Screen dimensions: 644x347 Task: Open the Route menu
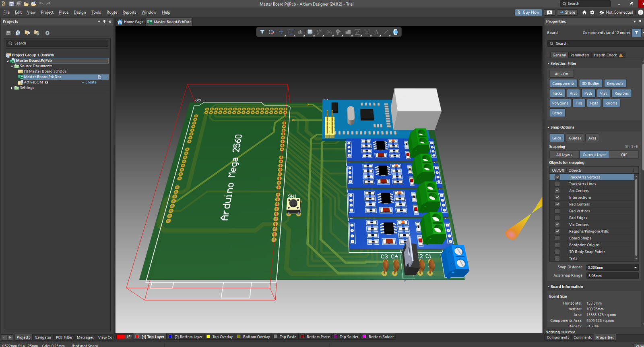111,12
